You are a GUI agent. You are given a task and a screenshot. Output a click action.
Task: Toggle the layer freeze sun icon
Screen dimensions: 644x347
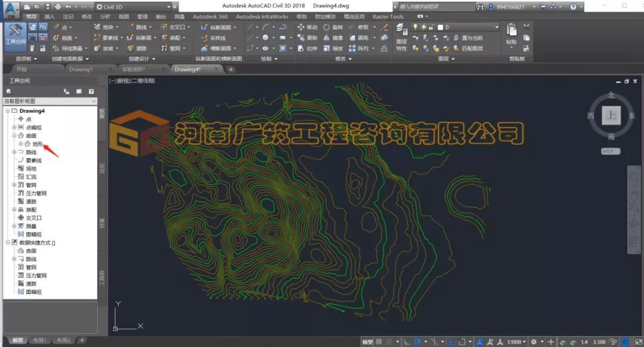point(423,27)
